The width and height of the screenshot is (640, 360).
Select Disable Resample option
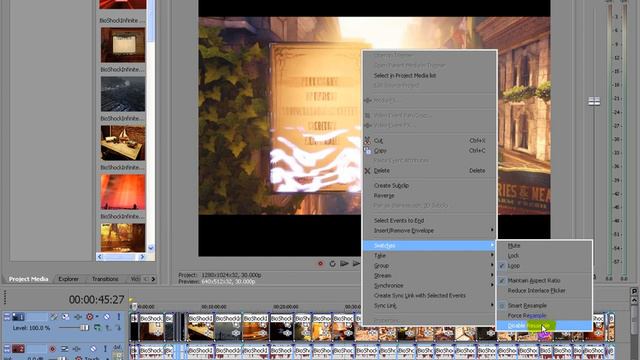[544, 325]
